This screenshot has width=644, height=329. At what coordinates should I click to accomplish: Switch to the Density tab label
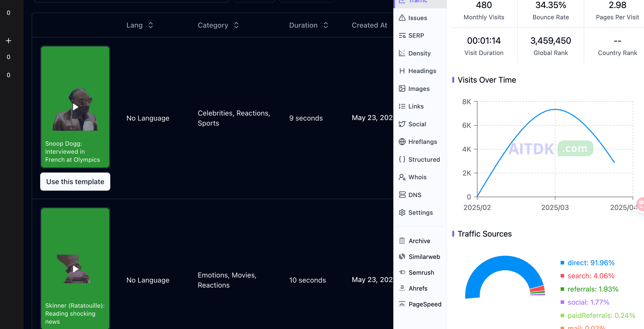(419, 53)
